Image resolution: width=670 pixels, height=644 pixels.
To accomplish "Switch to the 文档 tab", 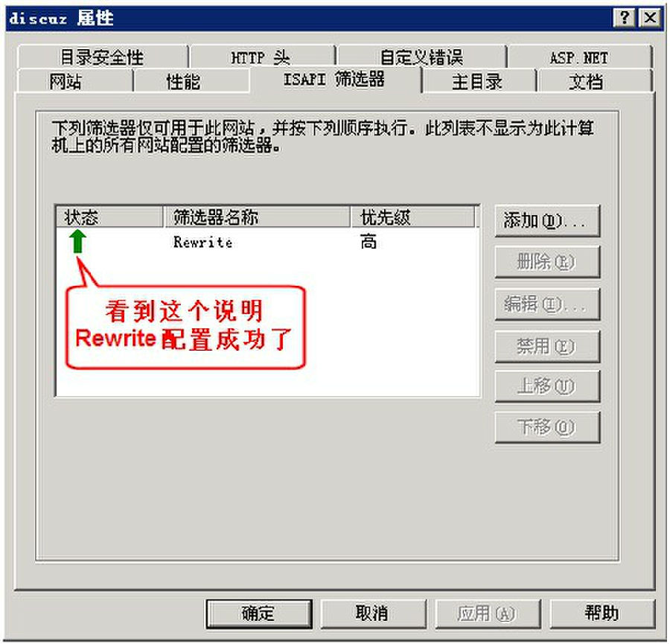I will [x=594, y=80].
